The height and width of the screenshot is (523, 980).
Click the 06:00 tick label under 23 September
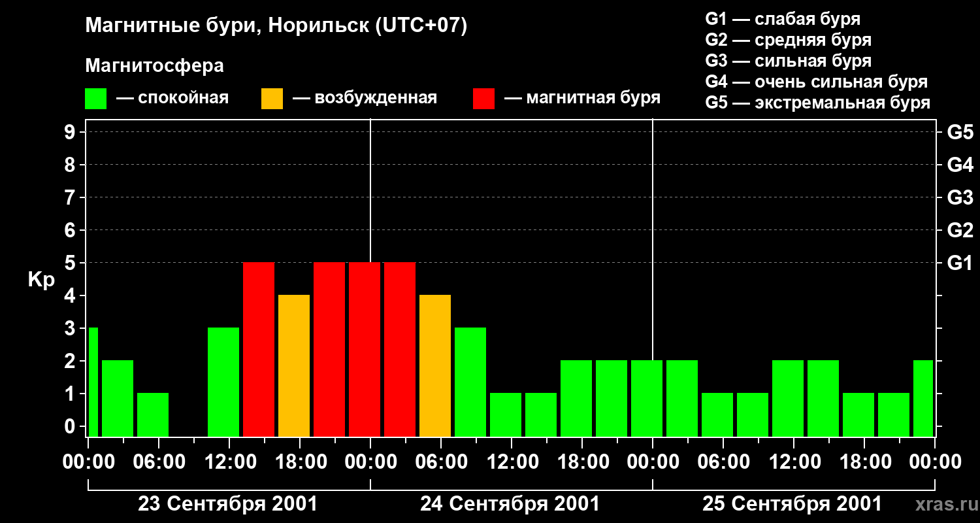point(159,462)
